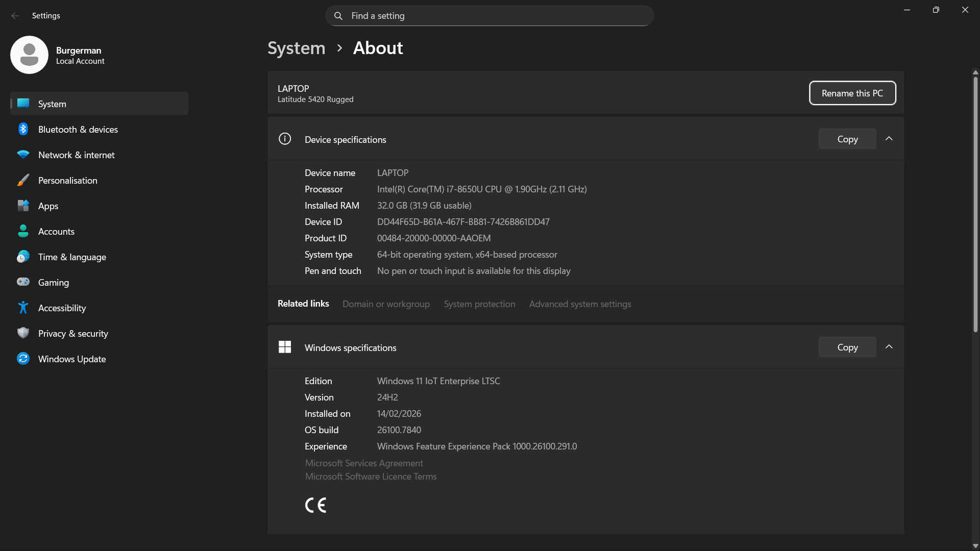The width and height of the screenshot is (980, 551).
Task: Open Advanced system settings link
Action: [580, 304]
